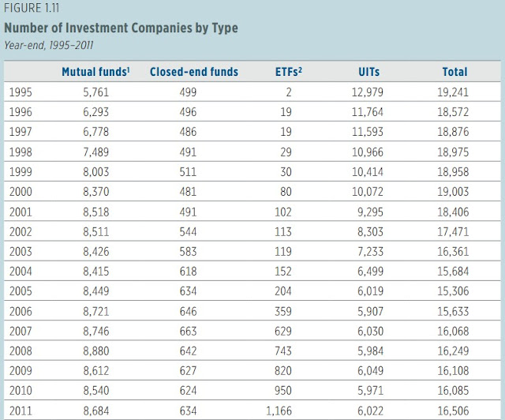Select the 2007 year row label
505x420 pixels.
(x=21, y=331)
